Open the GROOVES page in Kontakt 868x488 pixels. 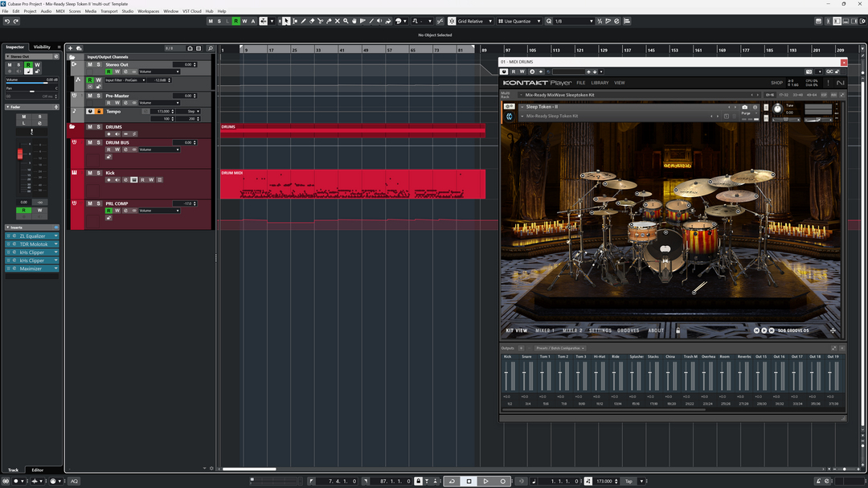[628, 330]
